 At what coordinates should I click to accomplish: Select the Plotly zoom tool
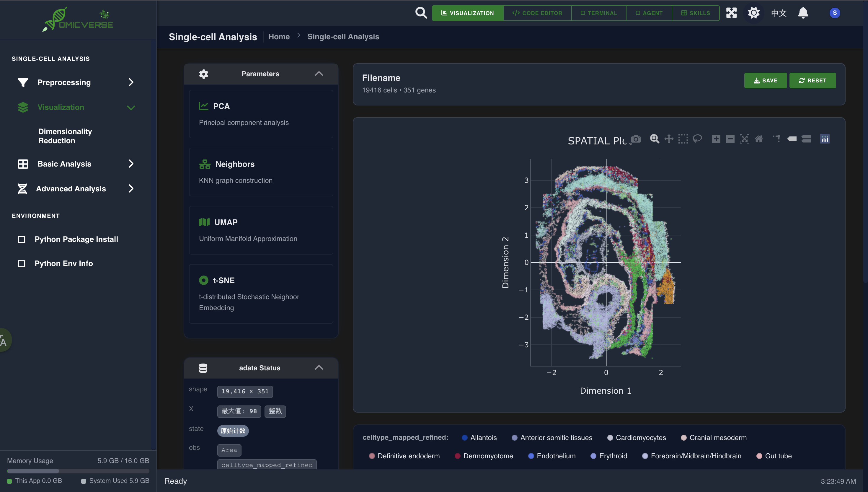tap(655, 139)
